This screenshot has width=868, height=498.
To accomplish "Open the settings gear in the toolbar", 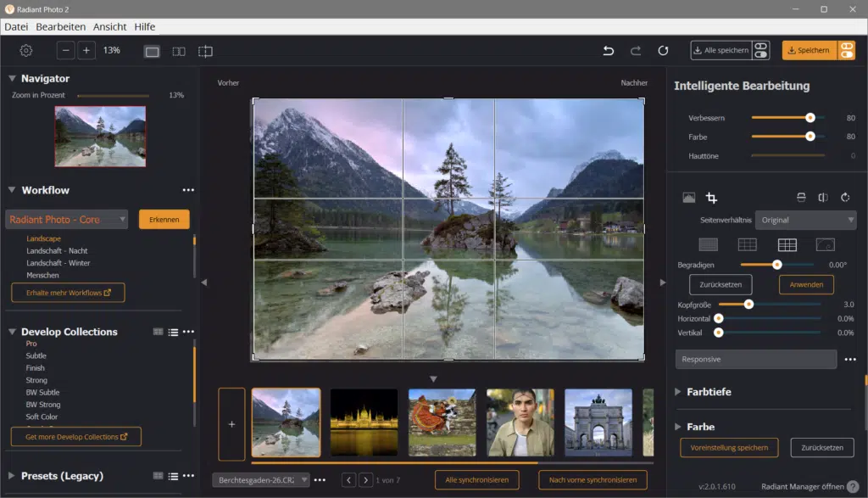I will point(26,51).
